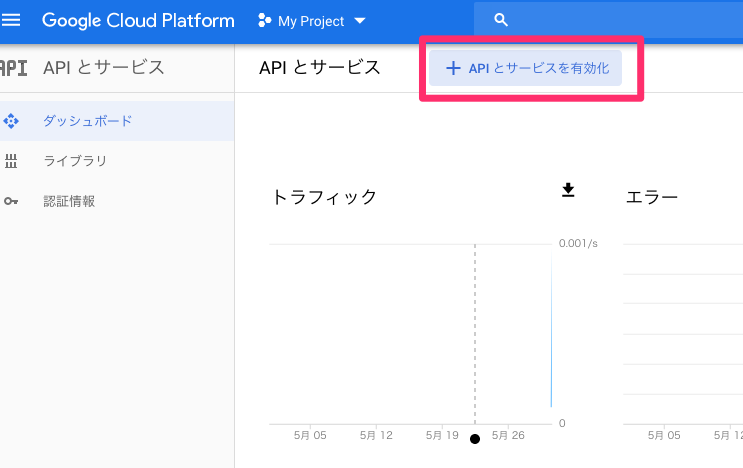Click the dashboard icon in sidebar
This screenshot has width=743, height=468.
pos(11,121)
